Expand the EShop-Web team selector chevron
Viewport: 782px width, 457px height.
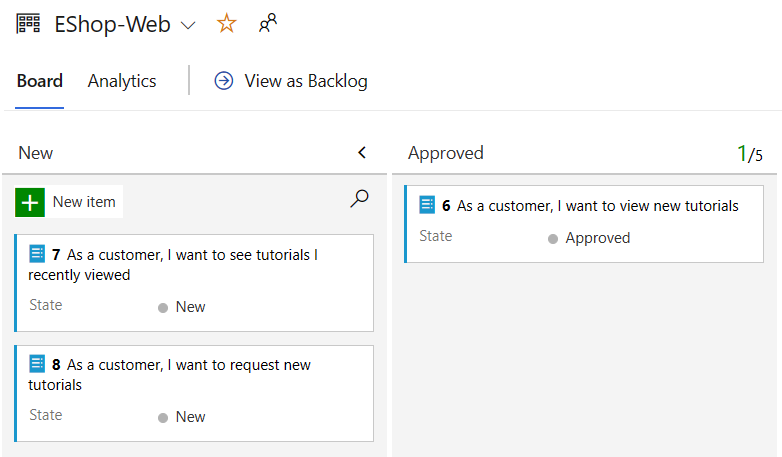coord(188,25)
